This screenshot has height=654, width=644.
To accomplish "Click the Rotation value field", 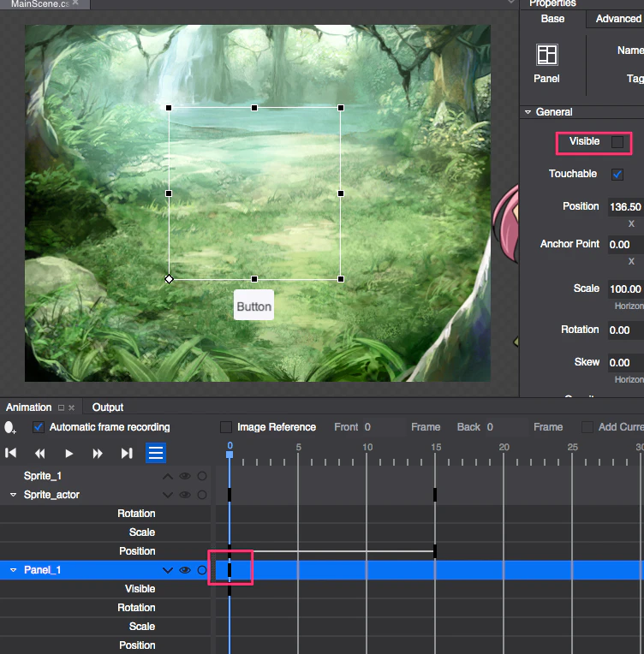I will (626, 330).
